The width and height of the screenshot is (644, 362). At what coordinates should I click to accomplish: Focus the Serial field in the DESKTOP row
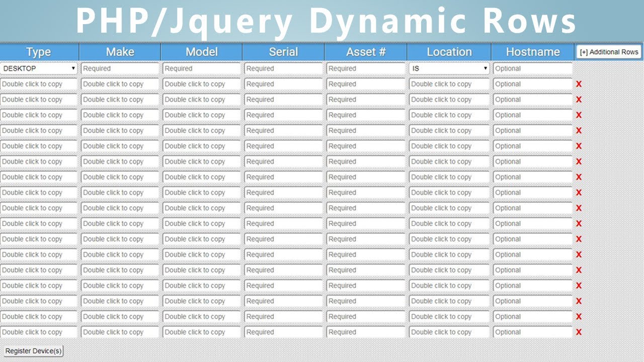[x=283, y=68]
